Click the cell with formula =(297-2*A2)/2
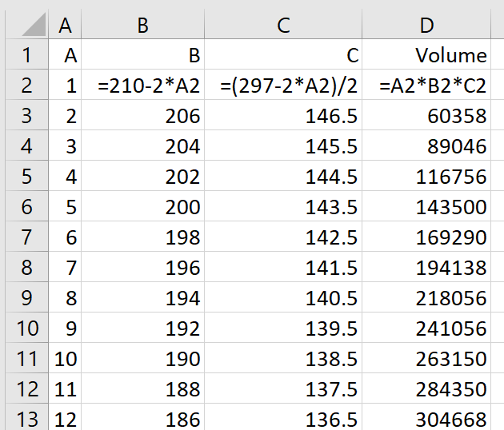This screenshot has height=430, width=504. pyautogui.click(x=284, y=86)
